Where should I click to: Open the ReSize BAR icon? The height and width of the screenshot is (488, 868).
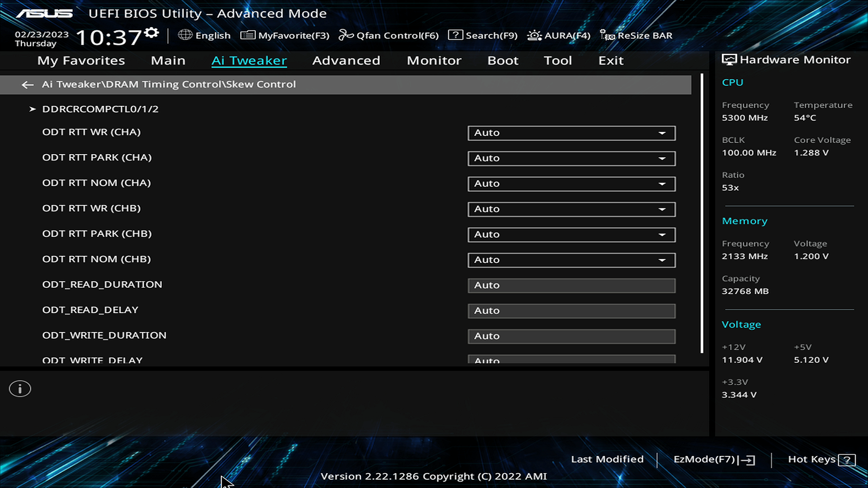pyautogui.click(x=607, y=35)
